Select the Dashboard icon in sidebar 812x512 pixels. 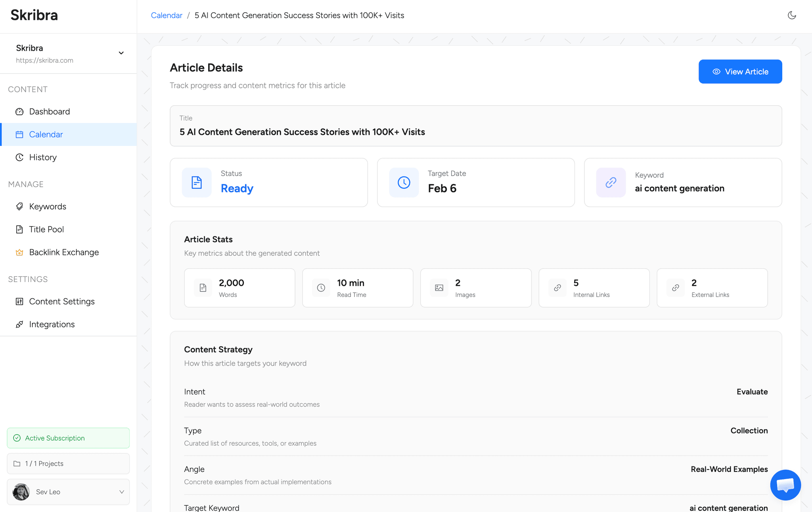19,111
